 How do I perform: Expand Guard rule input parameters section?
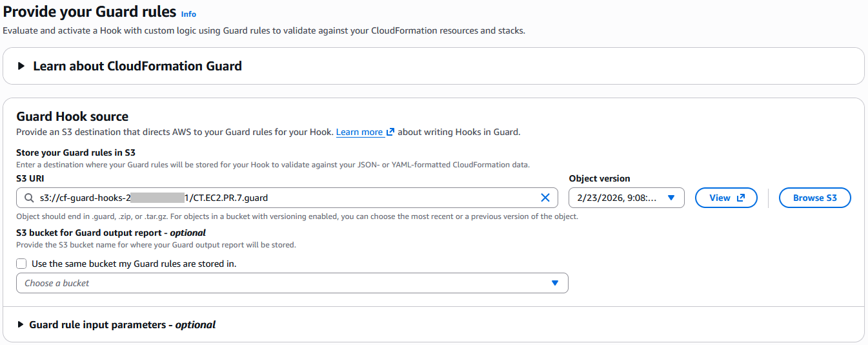(122, 325)
